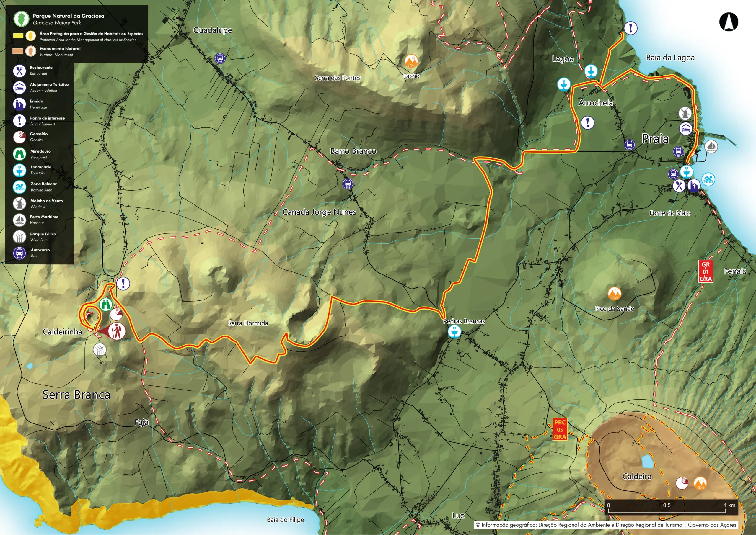Click the PRC 05 GRA trail marker

click(x=560, y=430)
